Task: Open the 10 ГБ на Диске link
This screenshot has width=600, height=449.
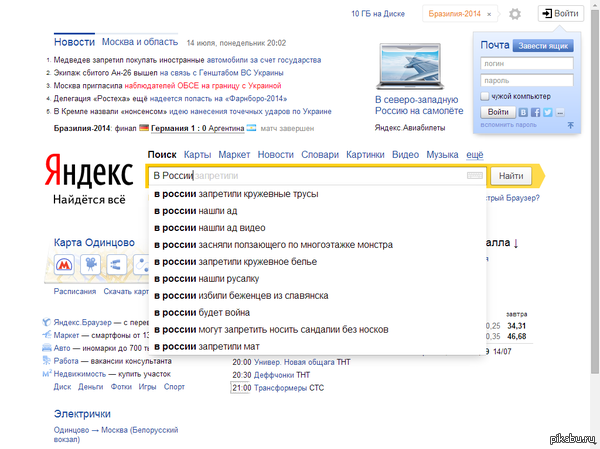Action: [378, 14]
